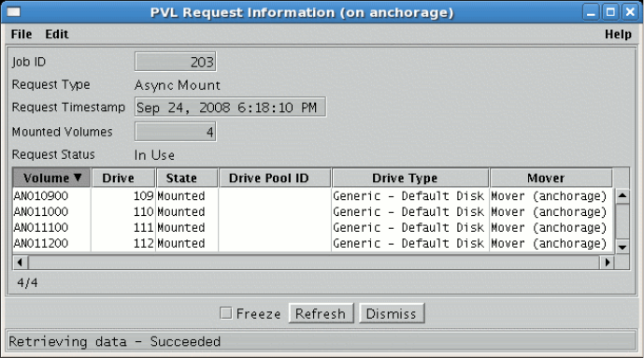Click the horizontal scroll right arrow
644x358 pixels.
[607, 262]
